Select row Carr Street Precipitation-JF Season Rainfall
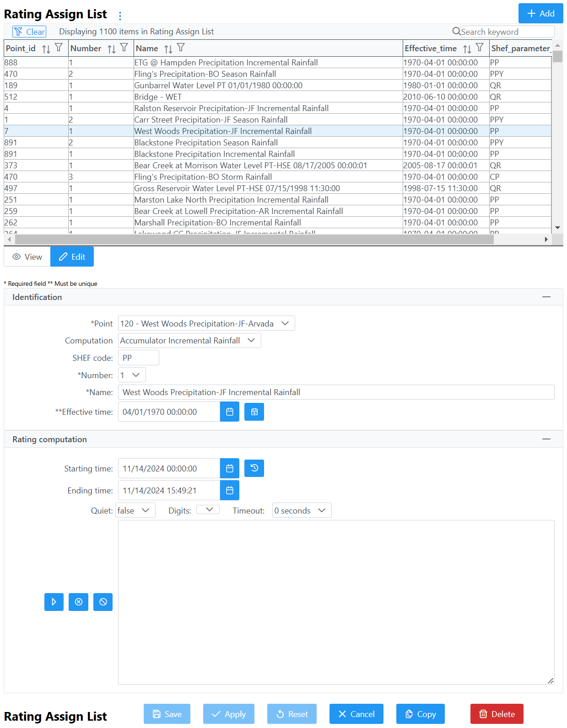The height and width of the screenshot is (728, 567). click(277, 120)
